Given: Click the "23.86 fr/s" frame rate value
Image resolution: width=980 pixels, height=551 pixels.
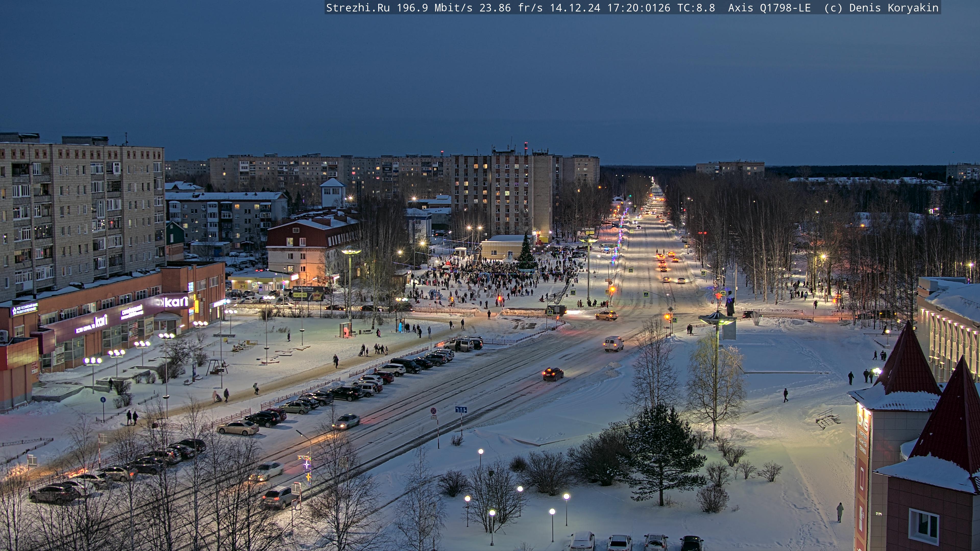Looking at the screenshot, I should pos(511,8).
